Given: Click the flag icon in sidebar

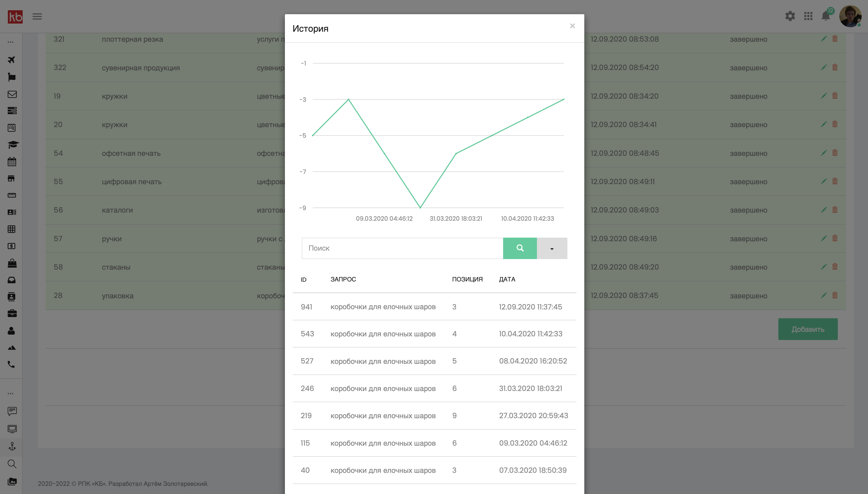Looking at the screenshot, I should (x=11, y=77).
